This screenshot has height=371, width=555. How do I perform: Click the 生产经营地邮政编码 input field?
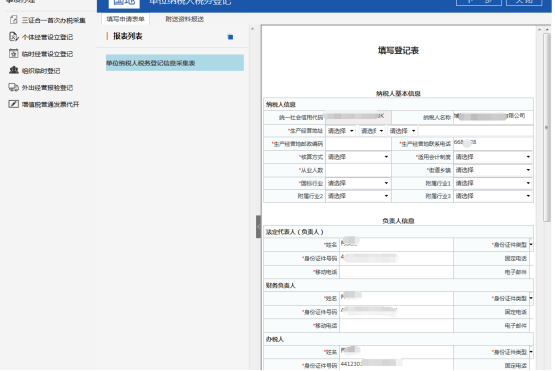(x=358, y=144)
